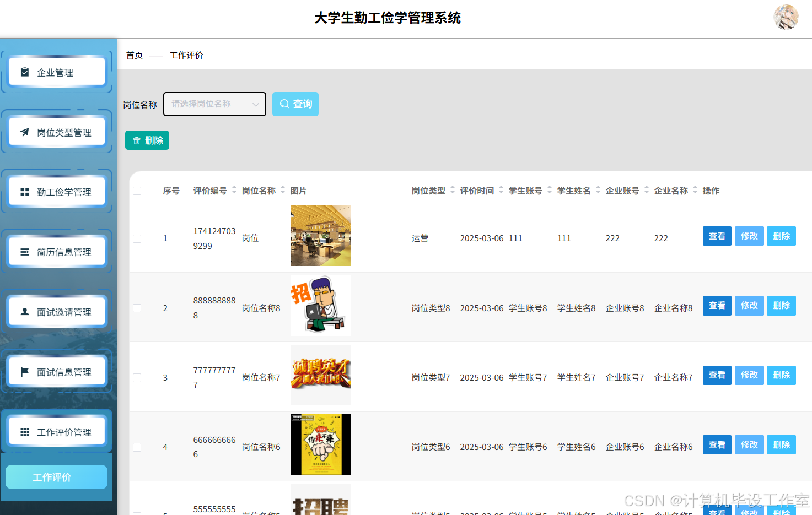Expand the dropdown chevron of 岗位名称 select

click(x=255, y=105)
